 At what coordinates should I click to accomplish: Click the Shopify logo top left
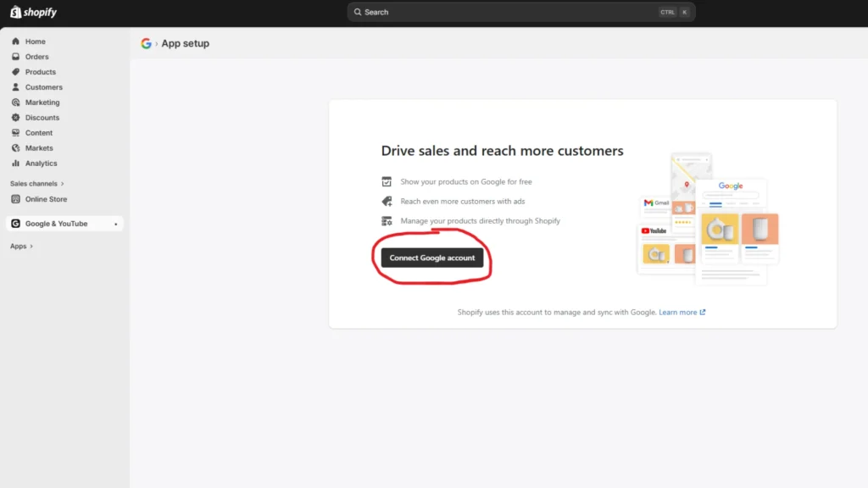[32, 12]
